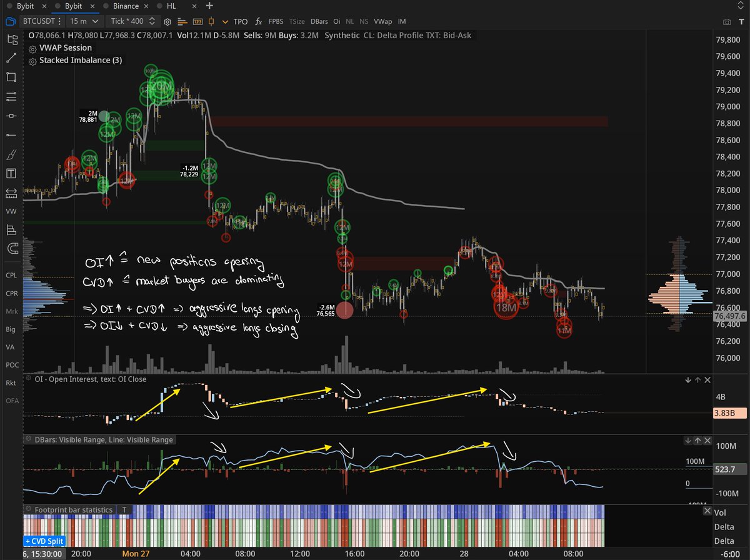Screen dimensions: 750x560
Task: Select the VW anchored VWAP tool
Action: pos(11,212)
